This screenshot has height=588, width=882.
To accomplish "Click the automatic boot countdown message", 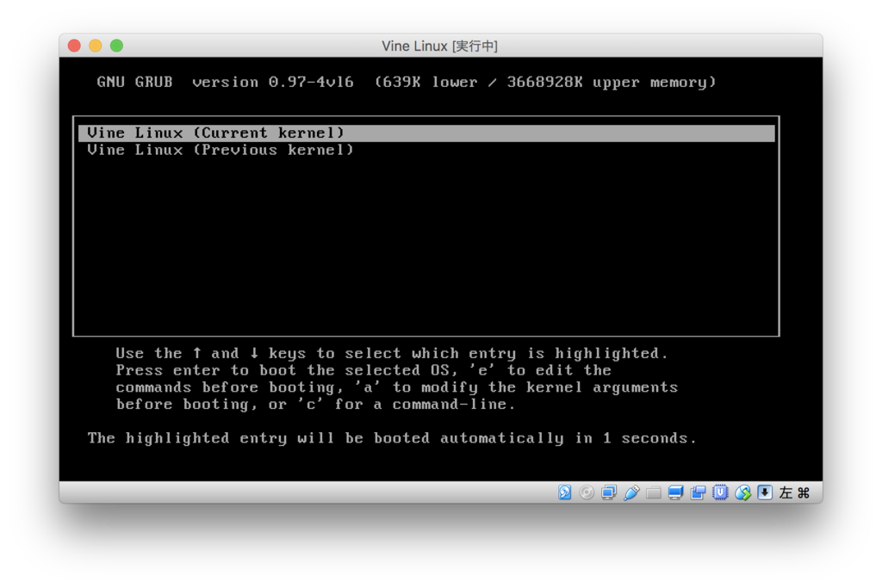I will point(392,438).
